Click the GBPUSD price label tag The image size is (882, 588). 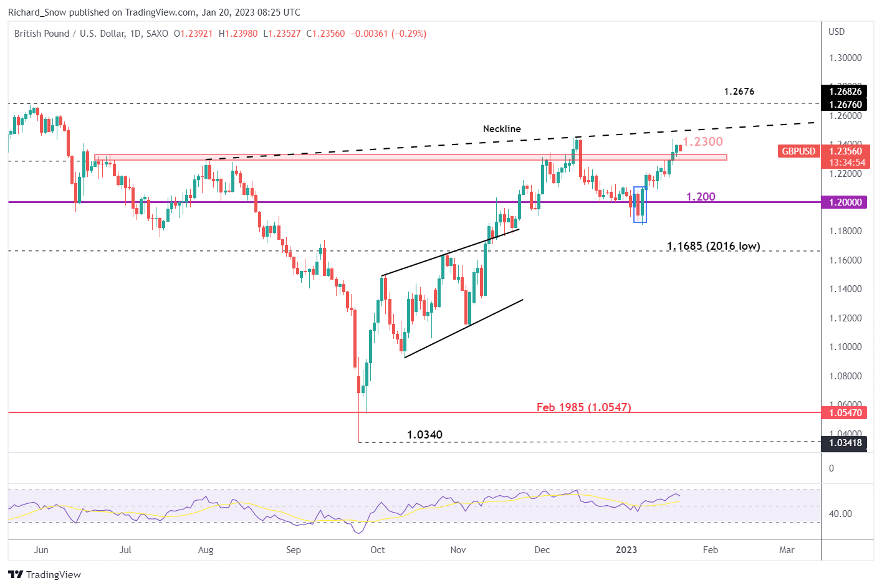pos(798,151)
